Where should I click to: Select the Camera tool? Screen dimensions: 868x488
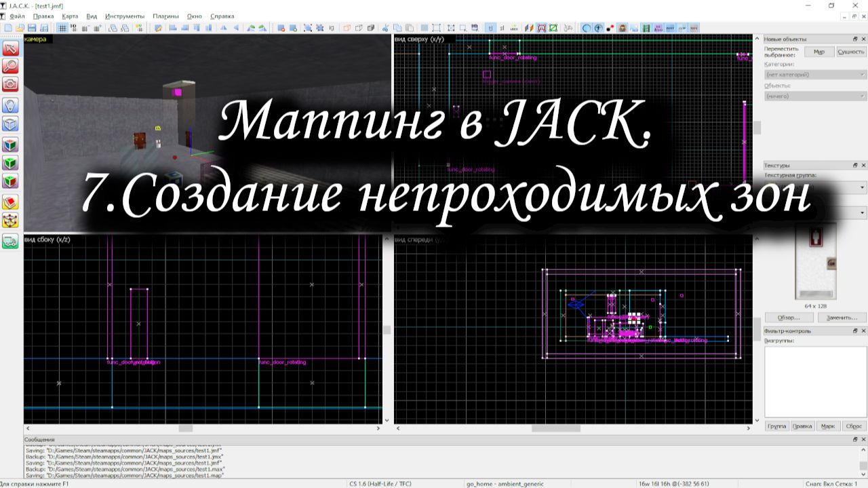pos(11,84)
